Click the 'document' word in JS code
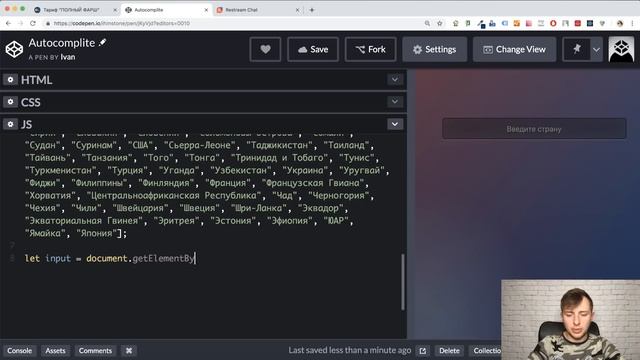The height and width of the screenshot is (360, 640). [107, 258]
